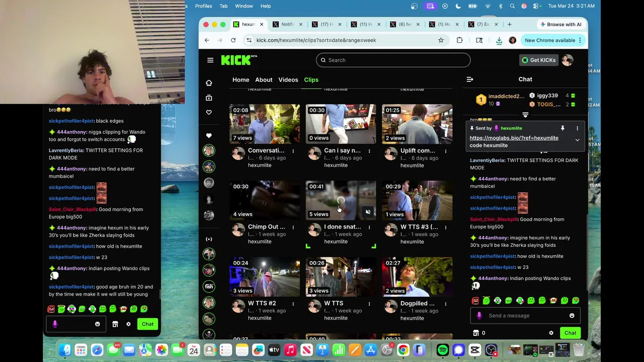This screenshot has height=362, width=644.
Task: Play the 02:08 Conversati... clip thumbnail
Action: click(x=265, y=124)
